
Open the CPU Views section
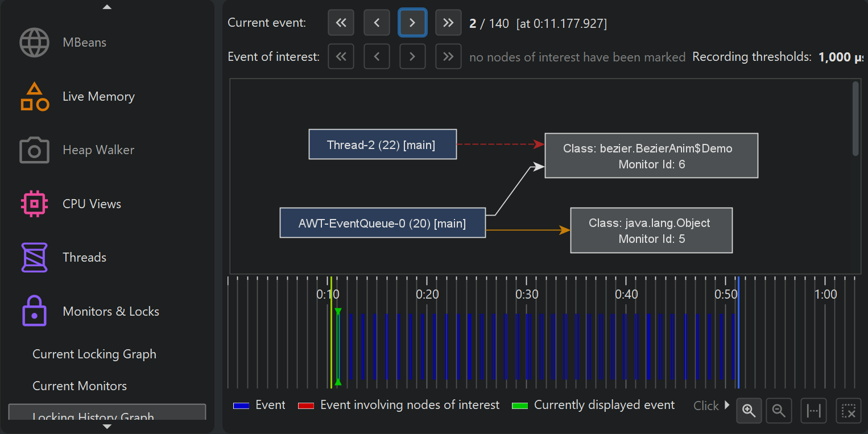click(92, 204)
